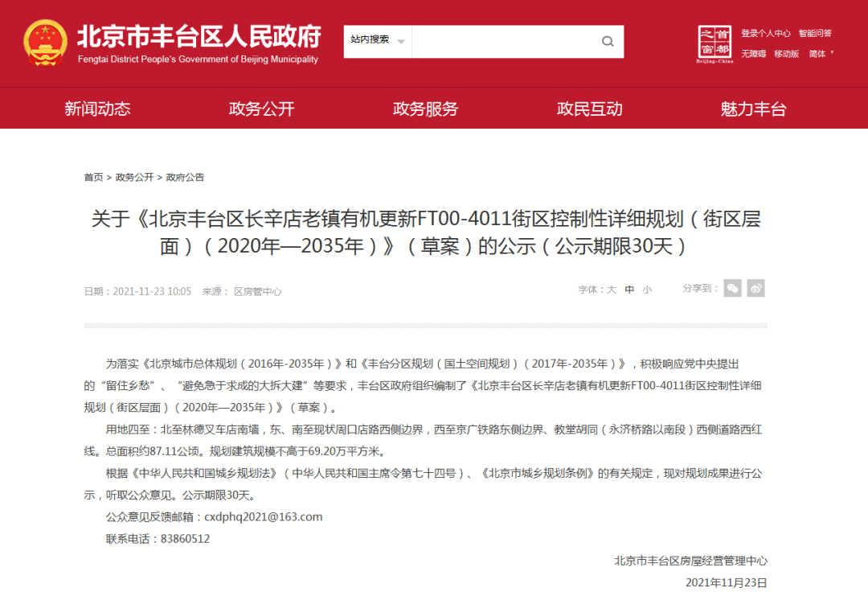
Task: Share the article to Weibo
Action: pyautogui.click(x=755, y=289)
